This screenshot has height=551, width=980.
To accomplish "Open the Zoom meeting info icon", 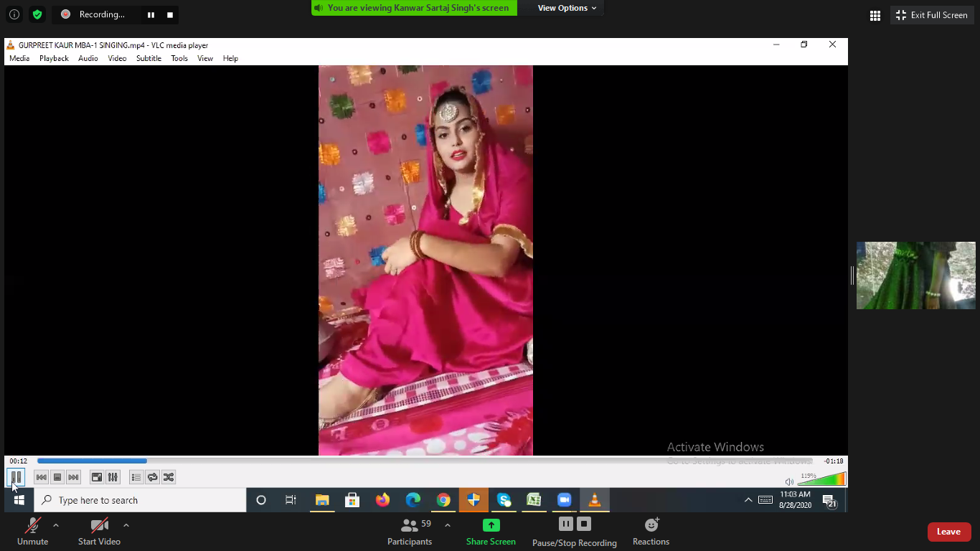I will [x=14, y=14].
